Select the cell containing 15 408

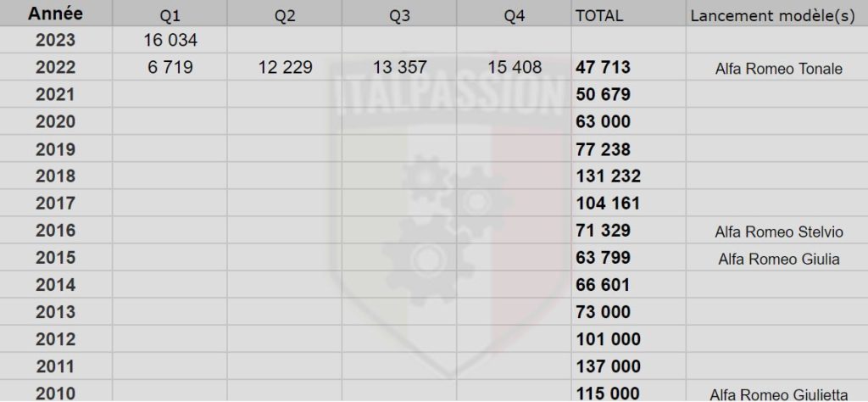[515, 68]
